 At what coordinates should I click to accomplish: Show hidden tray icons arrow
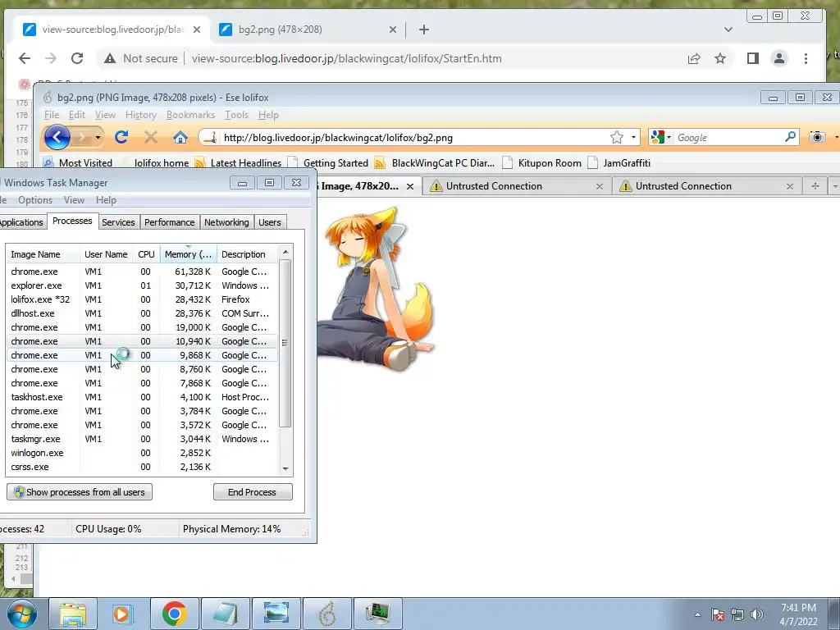click(x=697, y=614)
